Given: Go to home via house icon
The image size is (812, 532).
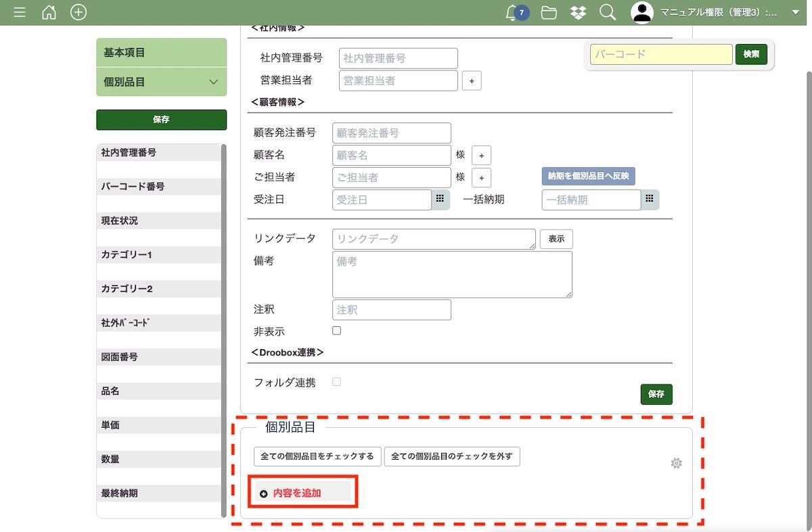Looking at the screenshot, I should pos(49,12).
